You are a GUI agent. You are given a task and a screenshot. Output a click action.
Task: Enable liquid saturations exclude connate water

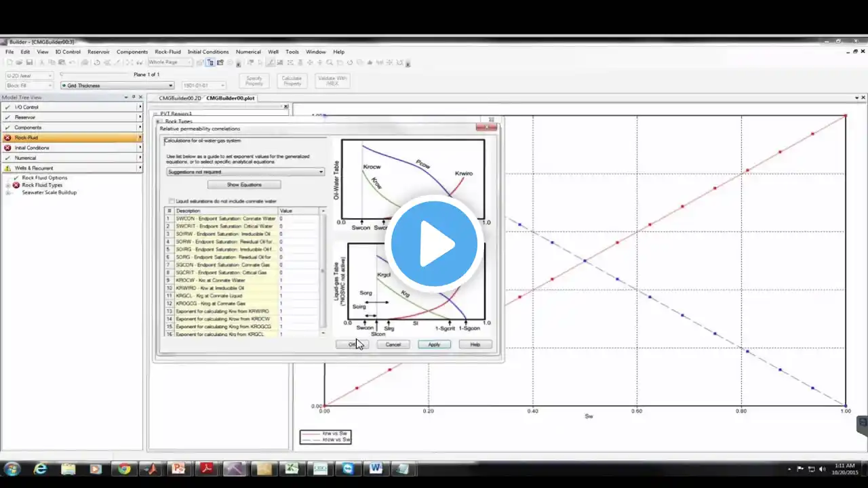pyautogui.click(x=172, y=201)
